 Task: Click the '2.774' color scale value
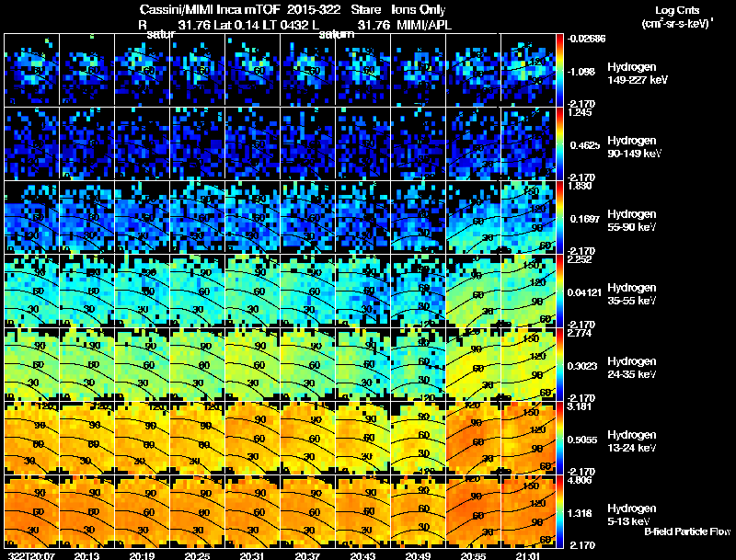coord(581,333)
